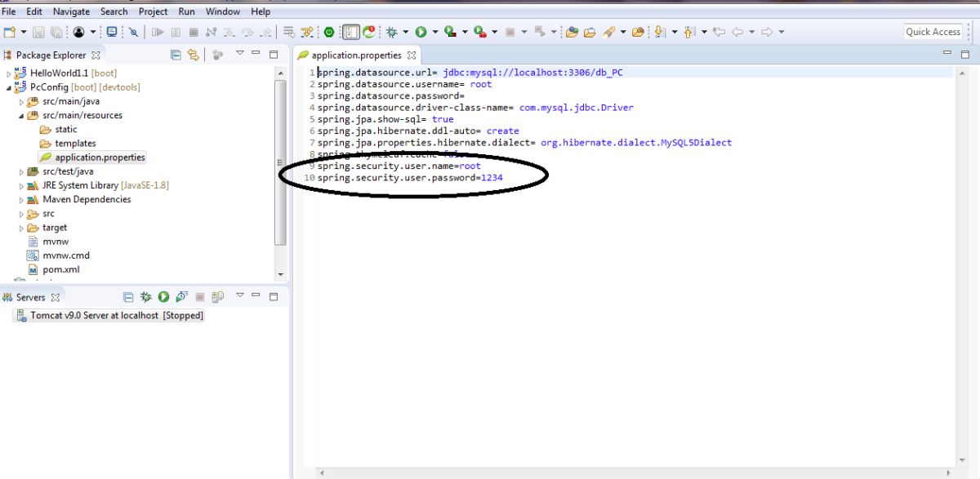Minimize the Package Explorer panel
980x479 pixels.
coord(256,54)
